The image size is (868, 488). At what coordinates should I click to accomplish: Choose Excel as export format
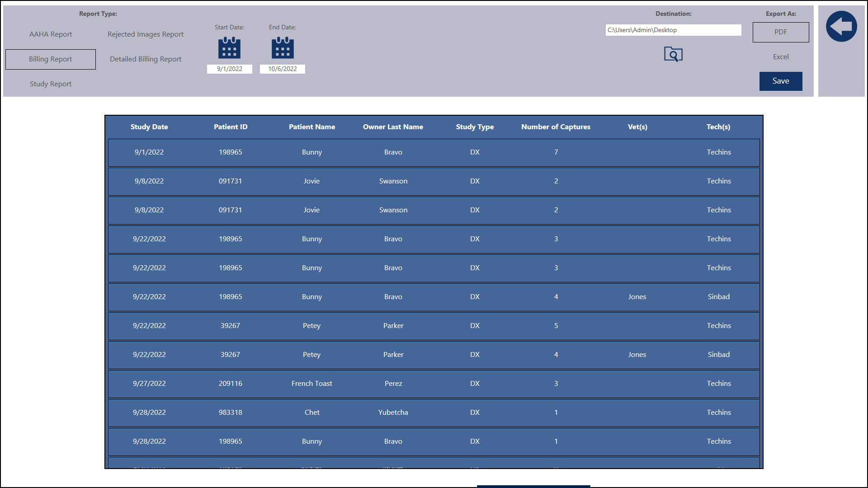click(x=781, y=57)
